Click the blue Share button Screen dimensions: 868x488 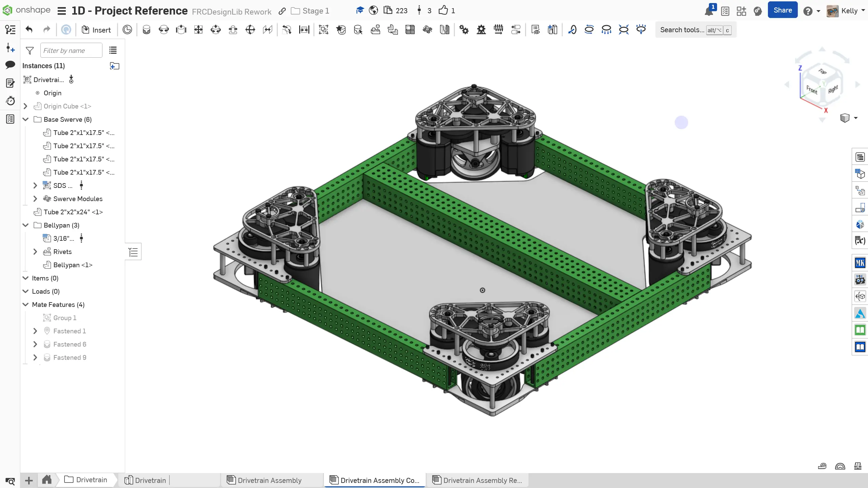(x=783, y=10)
